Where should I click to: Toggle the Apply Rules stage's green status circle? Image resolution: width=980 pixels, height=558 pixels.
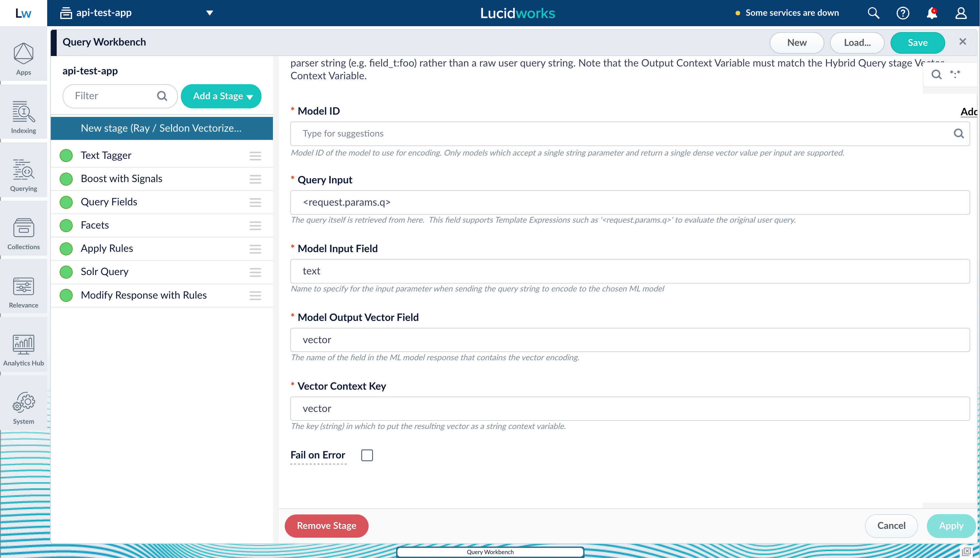[x=66, y=249]
